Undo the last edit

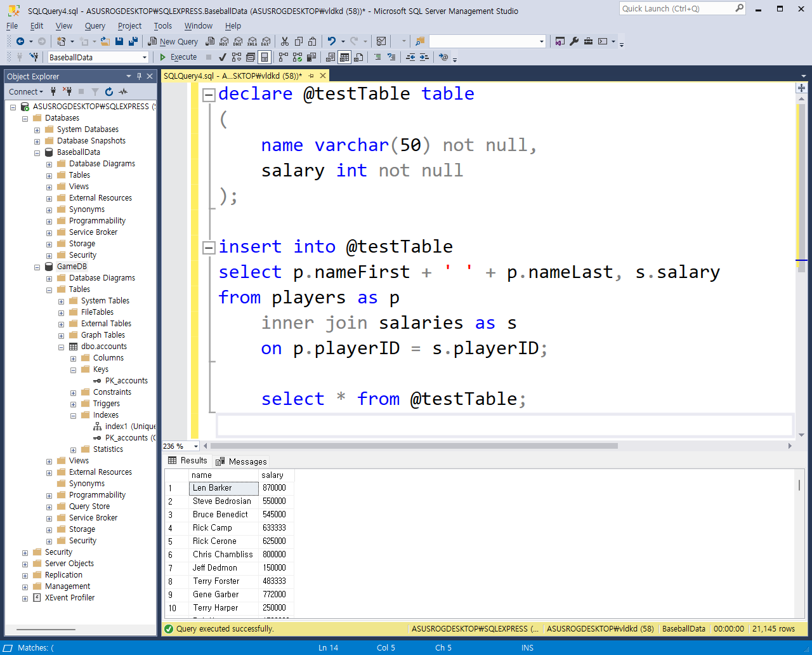click(x=331, y=41)
